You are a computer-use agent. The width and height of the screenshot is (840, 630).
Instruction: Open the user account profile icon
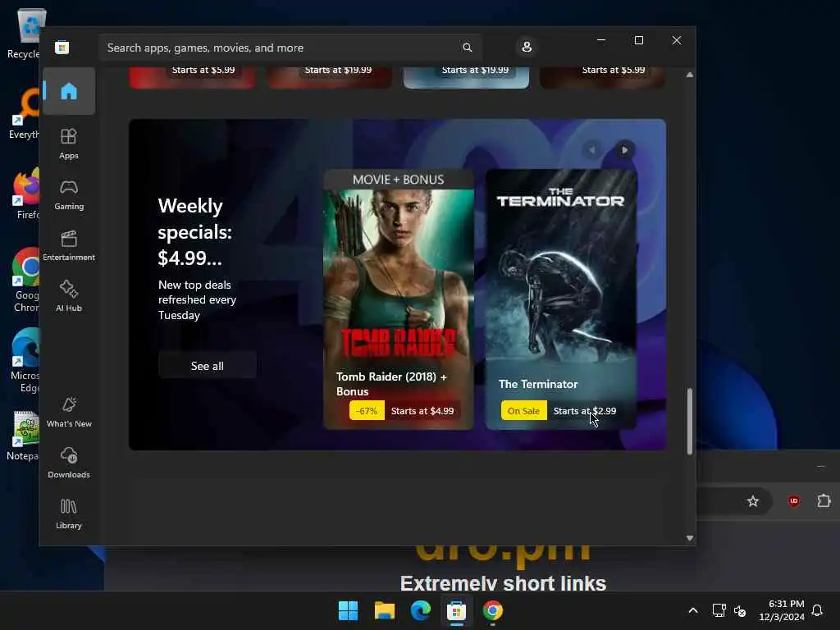[x=527, y=47]
